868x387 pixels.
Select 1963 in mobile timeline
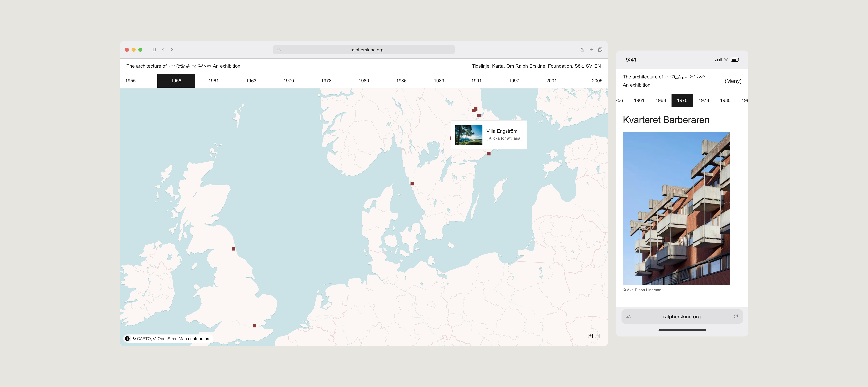pyautogui.click(x=660, y=100)
